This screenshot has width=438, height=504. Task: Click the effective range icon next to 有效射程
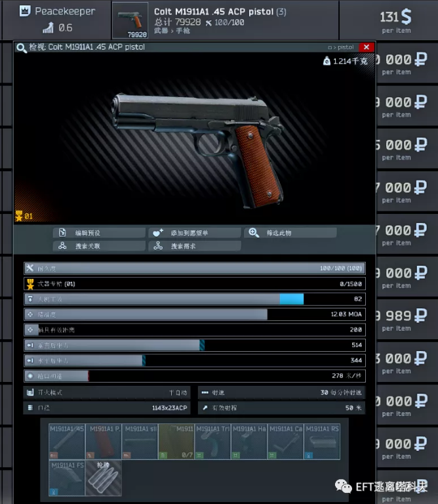(x=205, y=408)
